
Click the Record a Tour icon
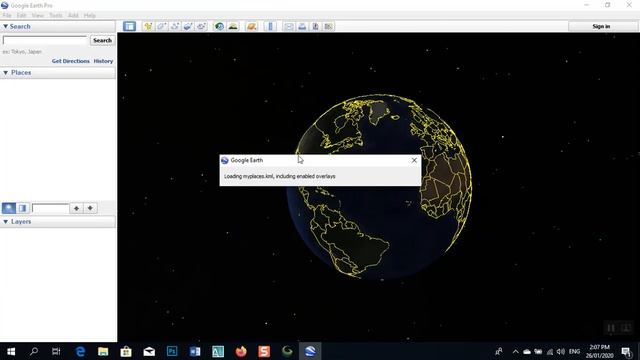point(201,26)
